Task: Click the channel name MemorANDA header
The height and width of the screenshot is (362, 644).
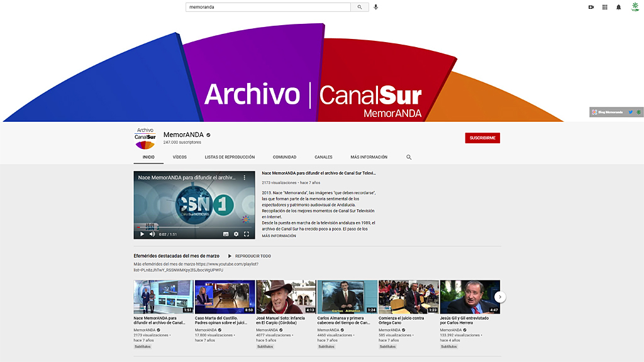Action: point(184,134)
